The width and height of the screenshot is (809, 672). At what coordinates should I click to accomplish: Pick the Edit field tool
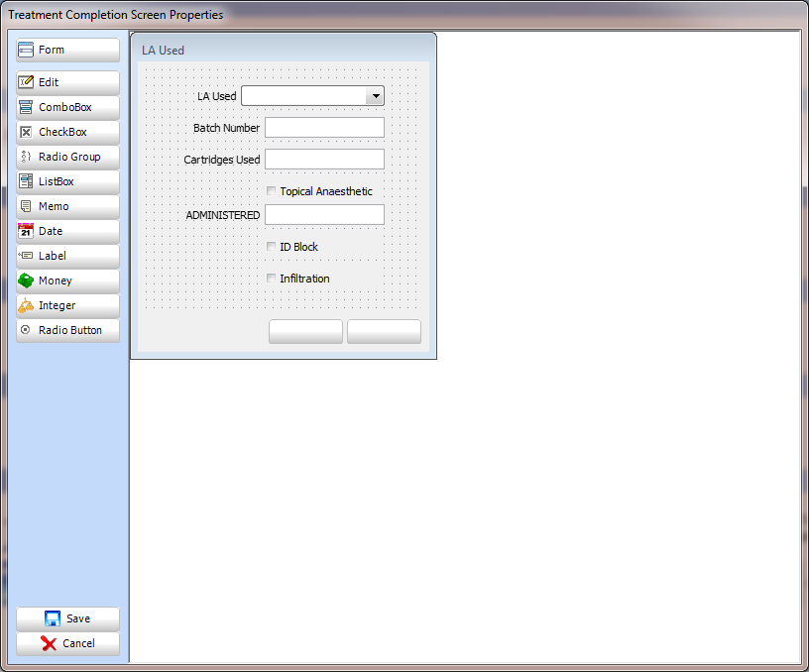67,83
